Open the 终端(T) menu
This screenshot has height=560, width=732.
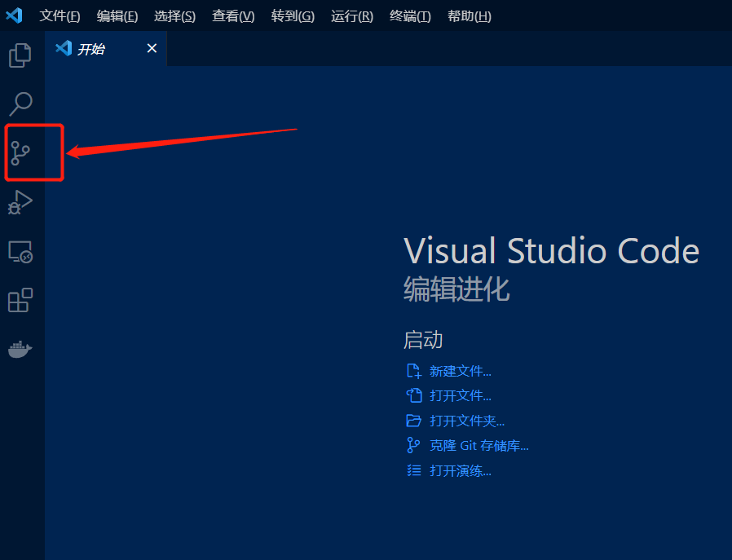pos(410,16)
